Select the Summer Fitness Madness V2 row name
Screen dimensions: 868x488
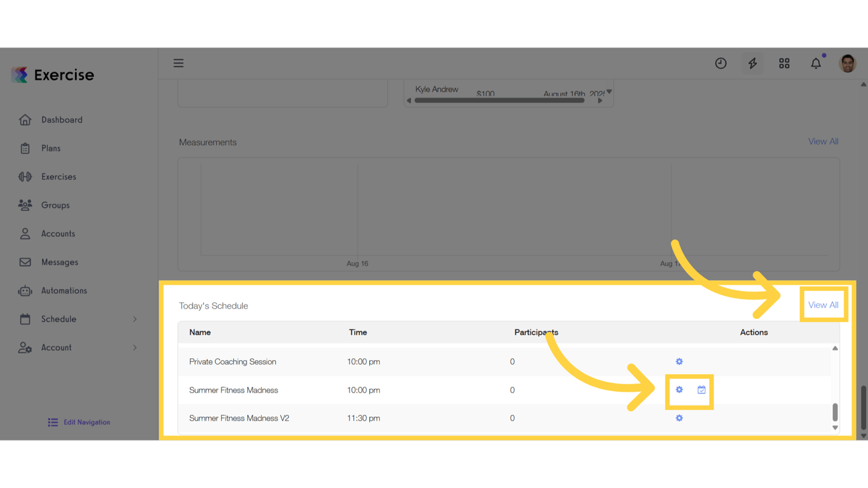pyautogui.click(x=239, y=418)
